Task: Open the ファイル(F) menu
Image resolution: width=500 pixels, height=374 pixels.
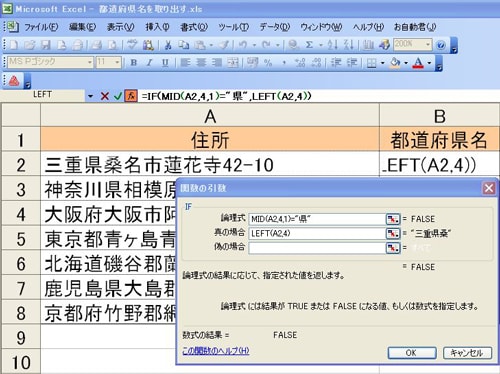Action: [x=41, y=27]
